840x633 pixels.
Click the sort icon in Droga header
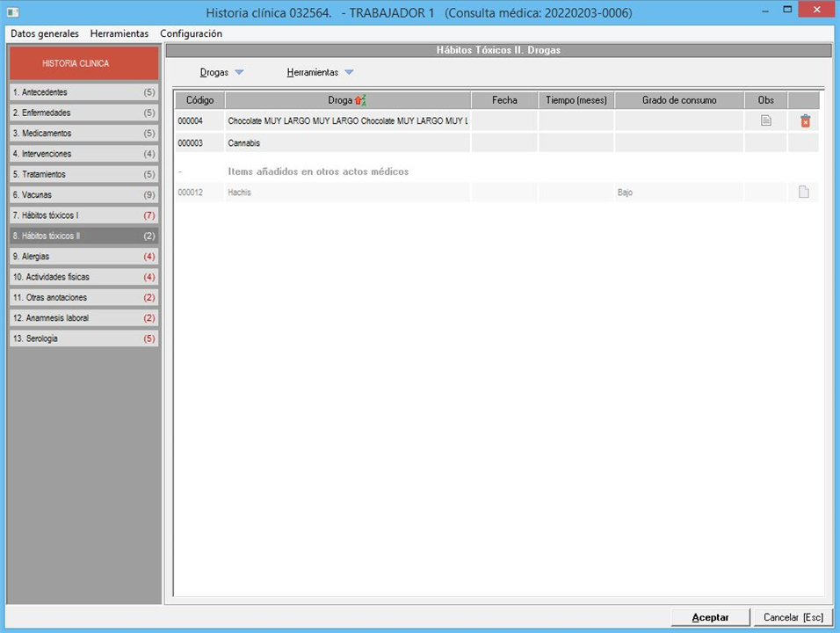coord(359,100)
